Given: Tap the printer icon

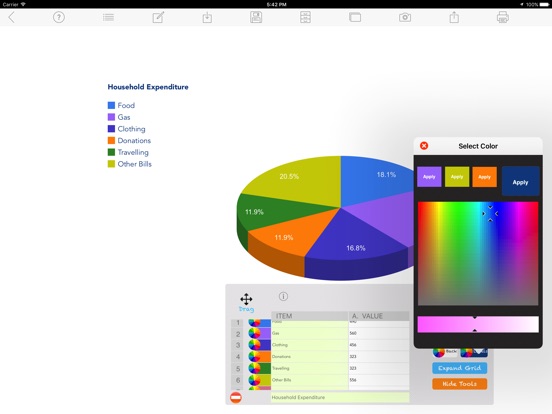Looking at the screenshot, I should coord(503,17).
